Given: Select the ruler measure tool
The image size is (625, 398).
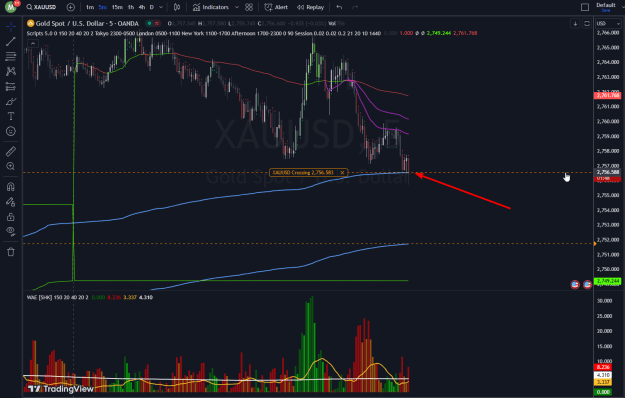Looking at the screenshot, I should 11,151.
